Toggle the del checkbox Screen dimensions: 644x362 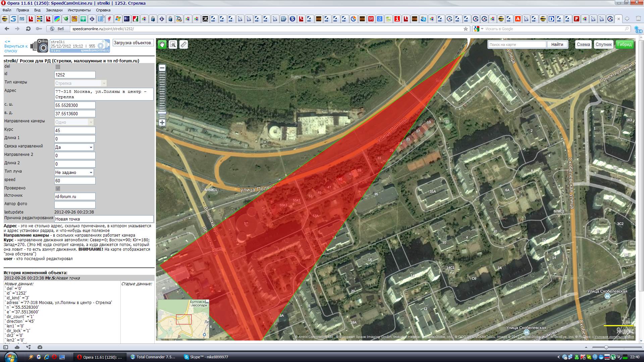coord(58,67)
